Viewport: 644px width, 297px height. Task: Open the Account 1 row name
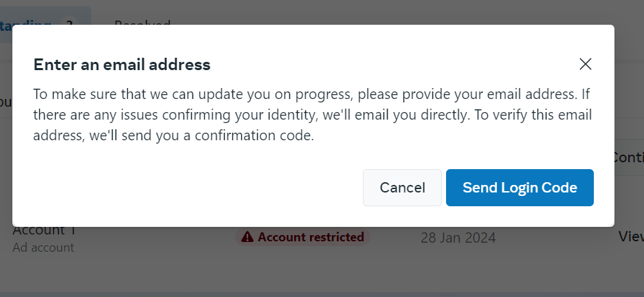coord(44,230)
